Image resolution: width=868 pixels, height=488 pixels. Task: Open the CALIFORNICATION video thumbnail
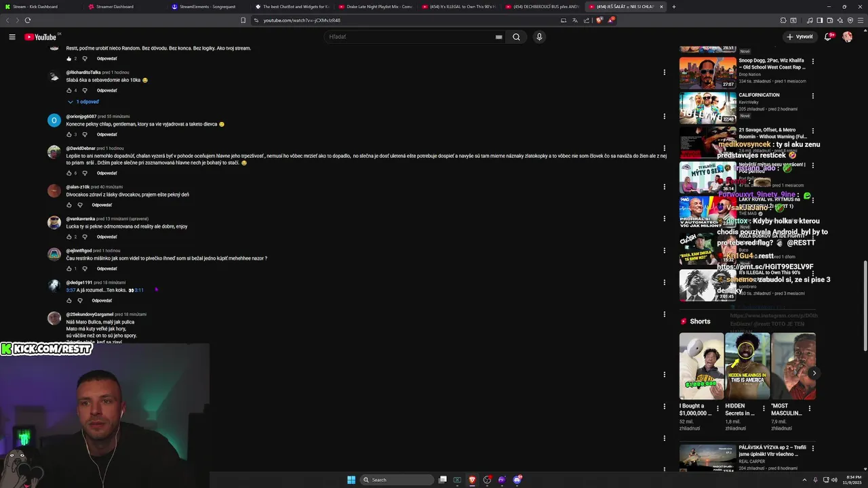[707, 107]
